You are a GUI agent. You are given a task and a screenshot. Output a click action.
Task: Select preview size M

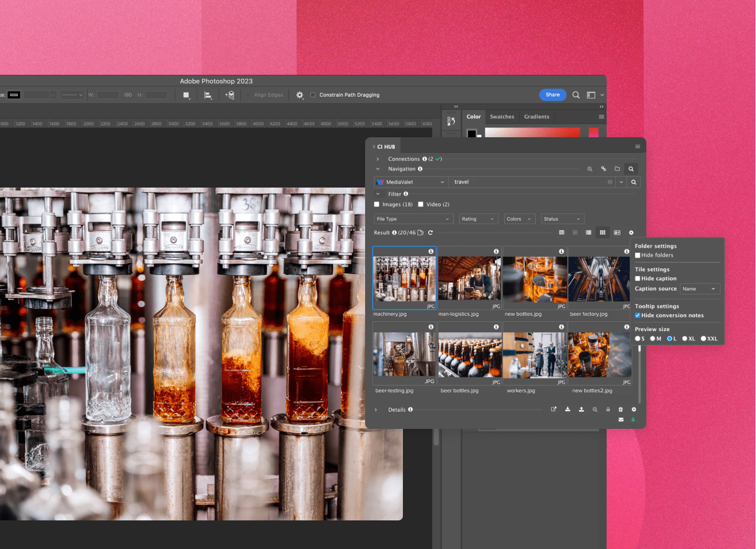652,339
